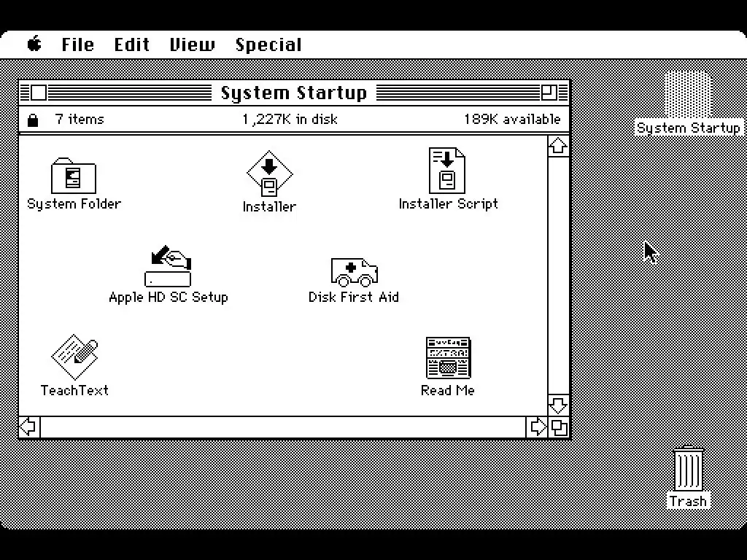Image resolution: width=747 pixels, height=560 pixels.
Task: Click the "189K available" text
Action: (512, 119)
